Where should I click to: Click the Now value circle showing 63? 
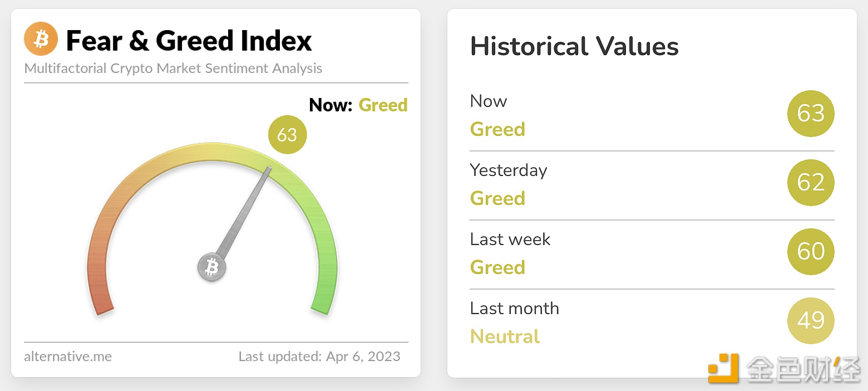coord(811,114)
